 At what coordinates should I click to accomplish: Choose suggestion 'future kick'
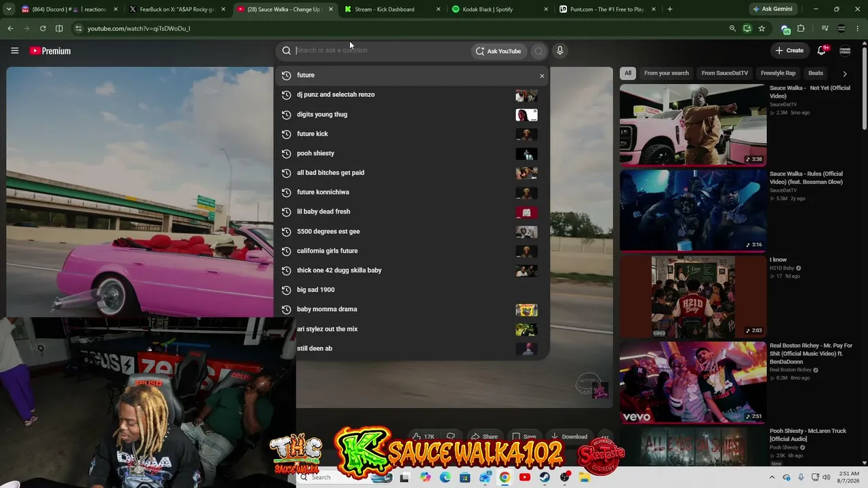click(412, 134)
